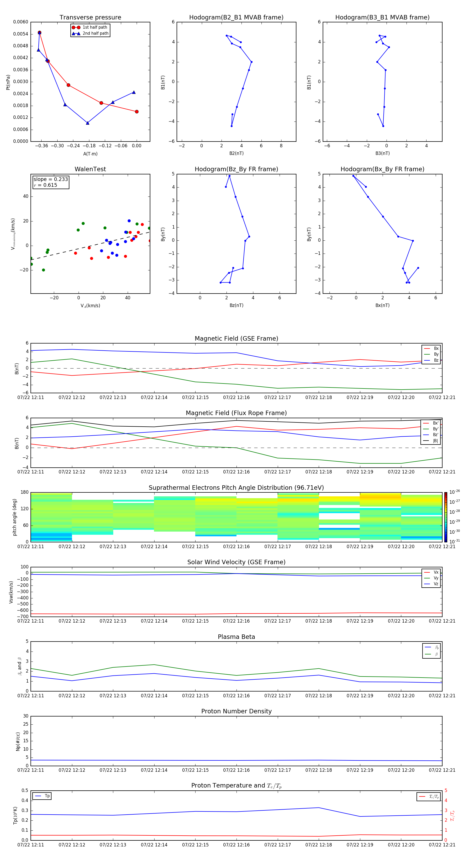The height and width of the screenshot is (868, 473).
Task: Select the "Bz(nT)" hodogram x-axis label
Action: click(x=236, y=306)
